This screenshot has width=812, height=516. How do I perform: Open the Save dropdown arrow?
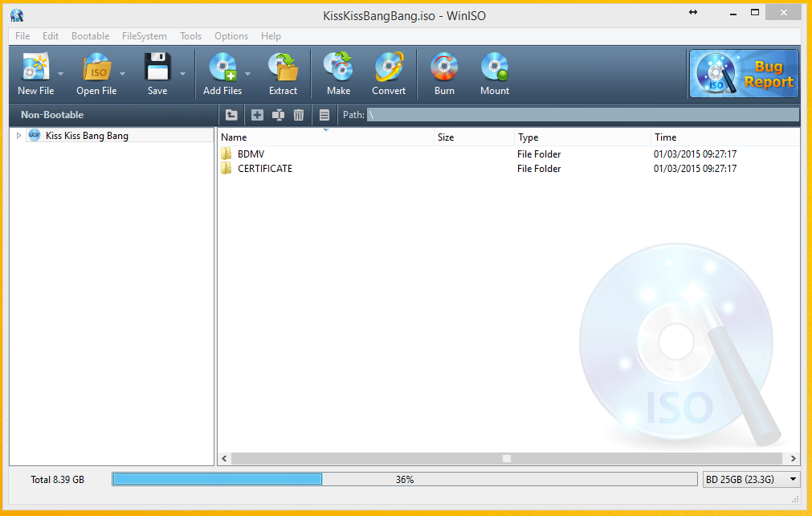click(183, 74)
